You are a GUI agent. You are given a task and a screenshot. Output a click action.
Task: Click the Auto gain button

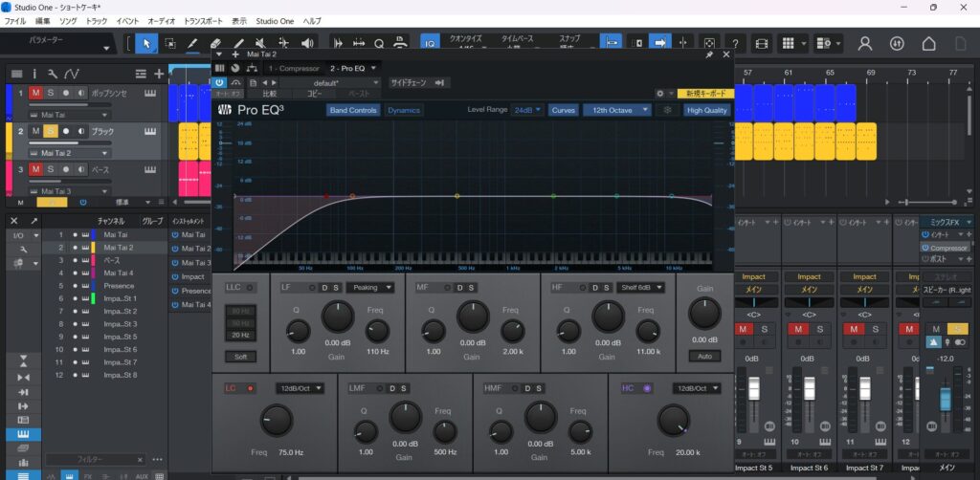[x=704, y=357]
